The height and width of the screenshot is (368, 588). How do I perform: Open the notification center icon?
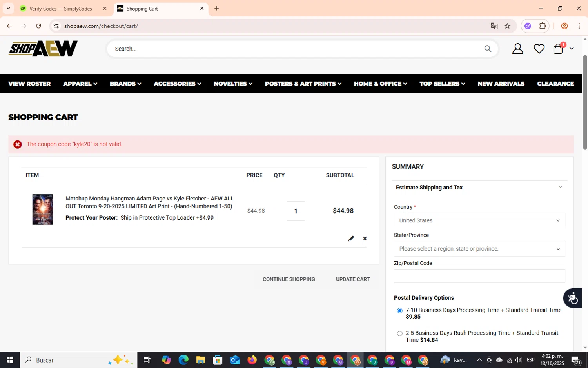(576, 360)
